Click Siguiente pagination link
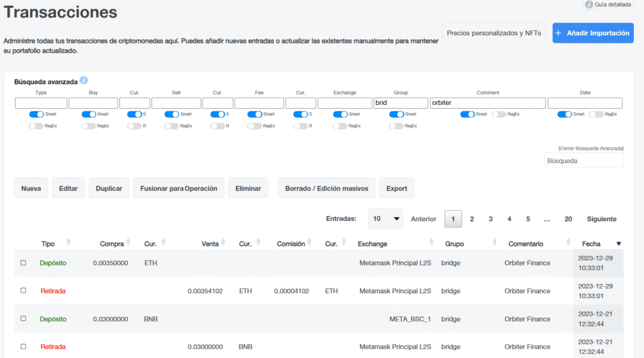The image size is (644, 358). coord(602,219)
